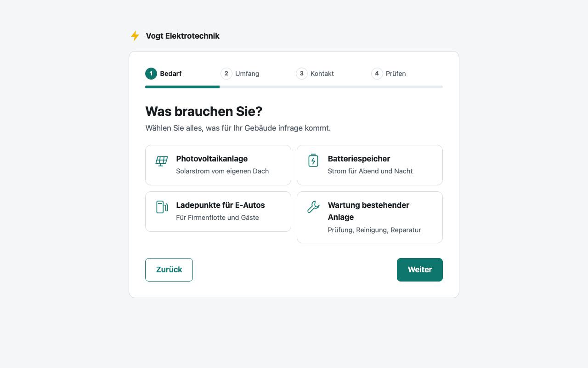The height and width of the screenshot is (368, 588).
Task: Click the Zurück button
Action: [x=169, y=270]
